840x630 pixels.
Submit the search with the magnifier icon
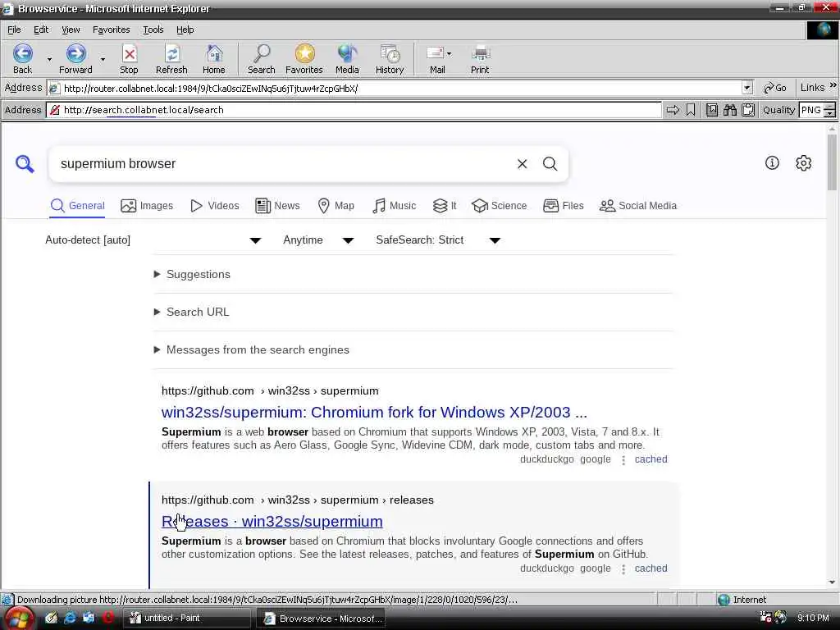(550, 164)
